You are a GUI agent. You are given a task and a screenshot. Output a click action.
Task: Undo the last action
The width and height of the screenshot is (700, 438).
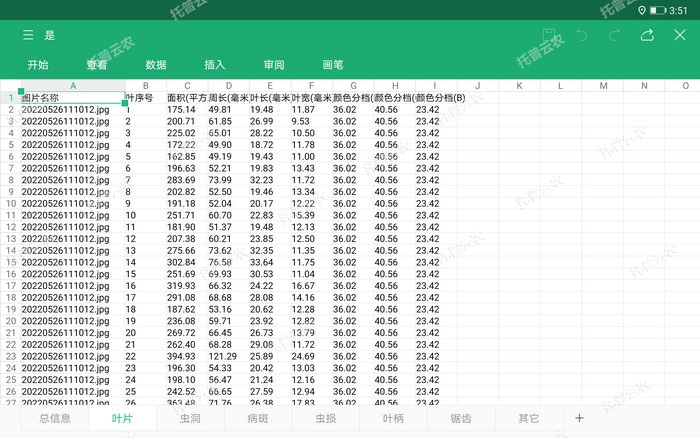582,35
